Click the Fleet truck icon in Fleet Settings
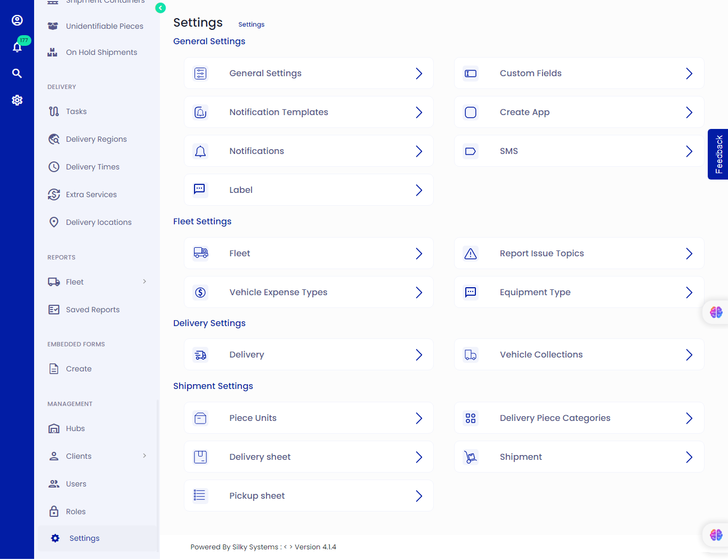Viewport: 728px width, 560px height. 200,253
